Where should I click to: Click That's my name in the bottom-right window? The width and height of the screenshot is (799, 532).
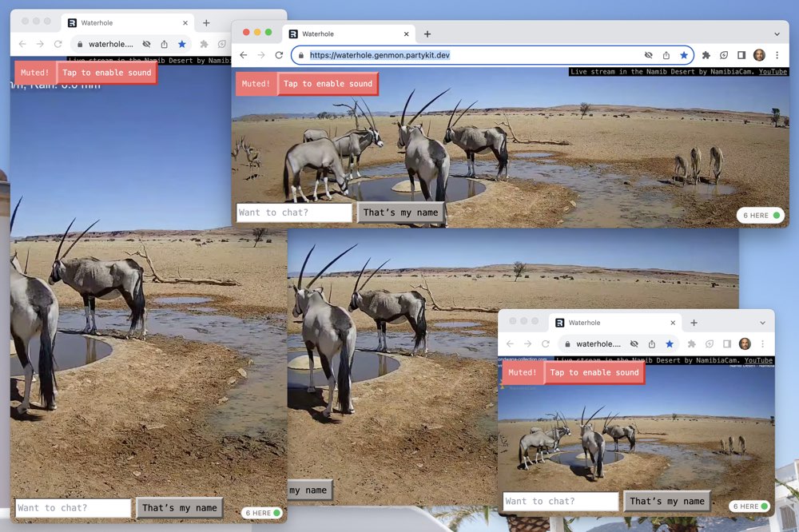pyautogui.click(x=667, y=502)
